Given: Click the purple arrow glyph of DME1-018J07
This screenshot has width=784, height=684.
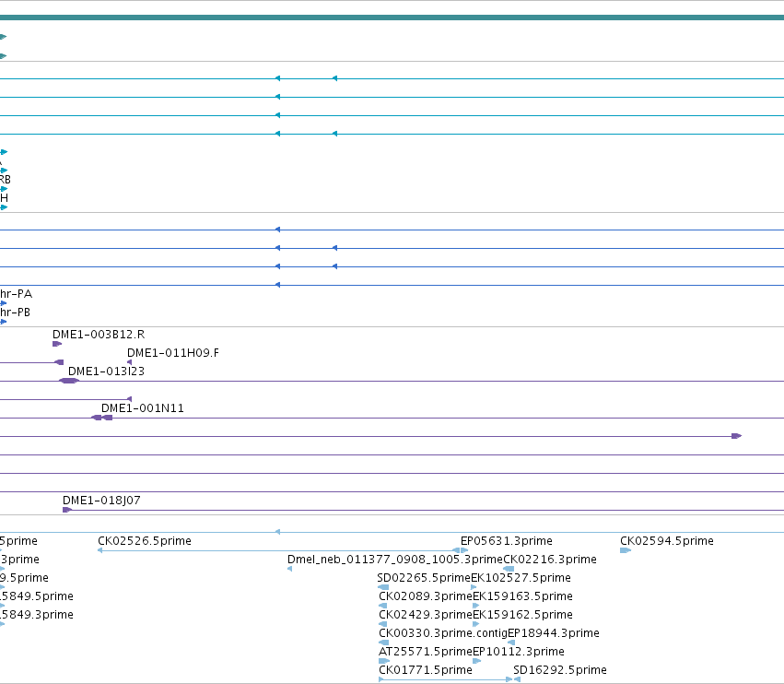Looking at the screenshot, I should pyautogui.click(x=67, y=510).
